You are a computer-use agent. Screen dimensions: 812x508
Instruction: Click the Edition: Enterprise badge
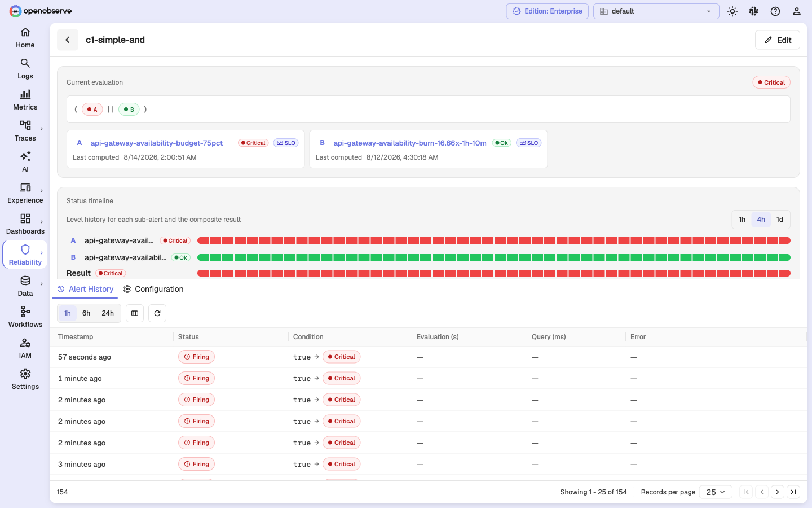548,11
